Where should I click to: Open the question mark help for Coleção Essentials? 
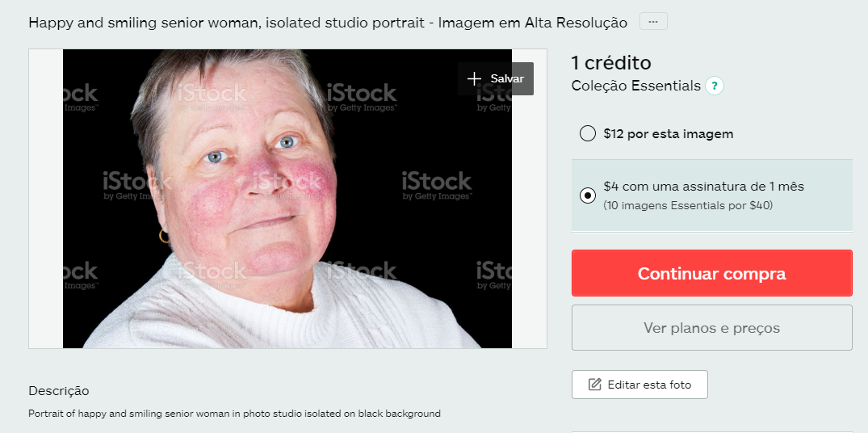pos(714,86)
